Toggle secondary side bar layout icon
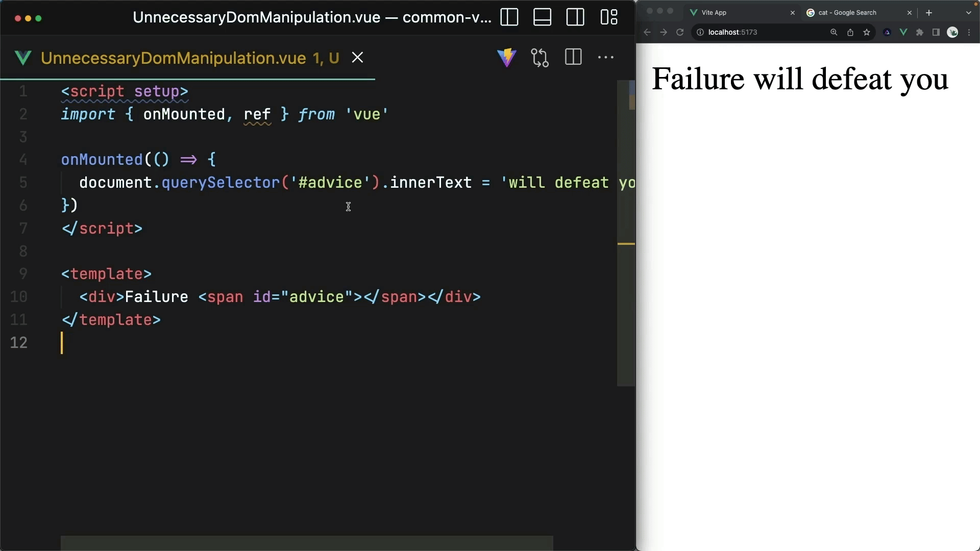This screenshot has height=551, width=980. [575, 17]
